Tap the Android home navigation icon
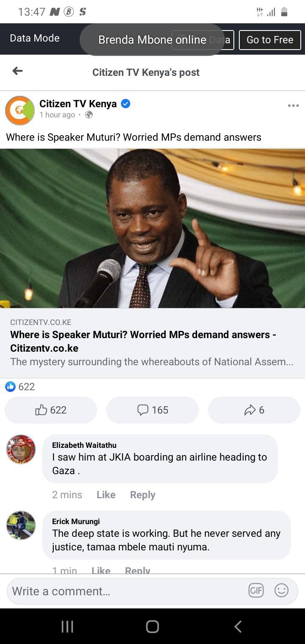Image resolution: width=305 pixels, height=644 pixels. (x=152, y=627)
